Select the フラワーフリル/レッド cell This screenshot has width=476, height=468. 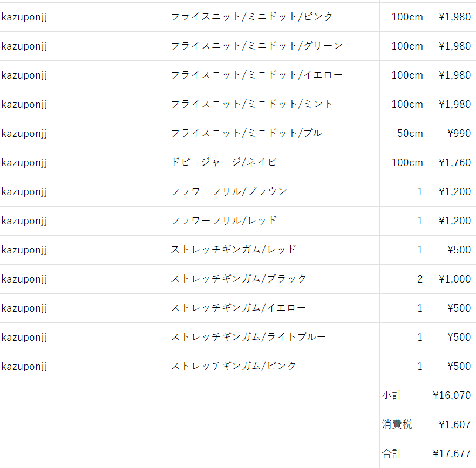(274, 221)
